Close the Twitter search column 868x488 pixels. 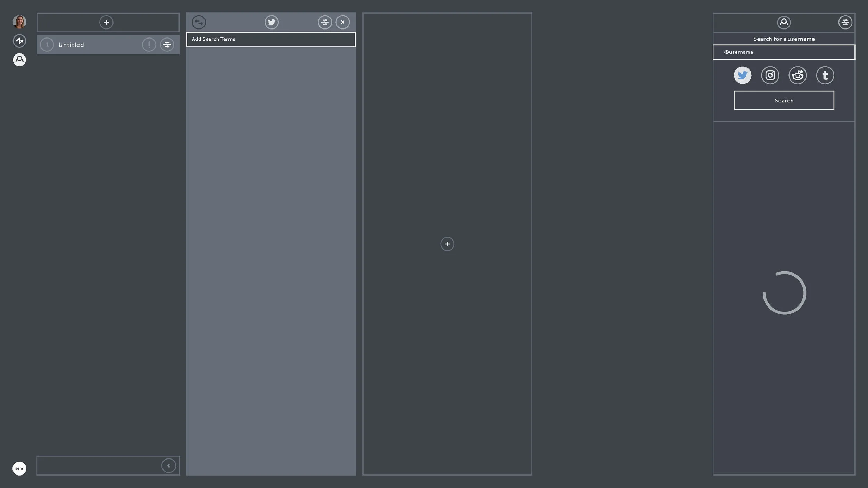pos(343,22)
